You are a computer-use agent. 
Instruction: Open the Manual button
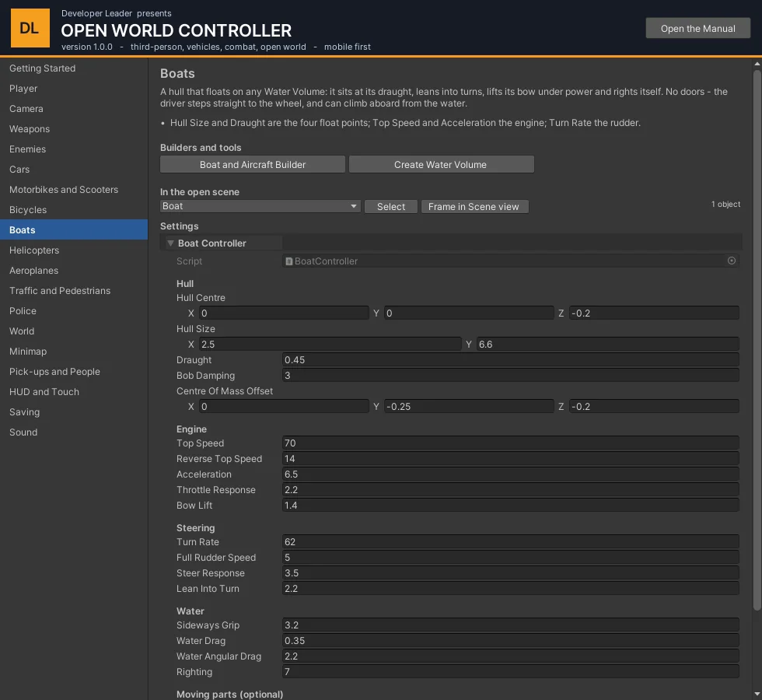tap(698, 28)
